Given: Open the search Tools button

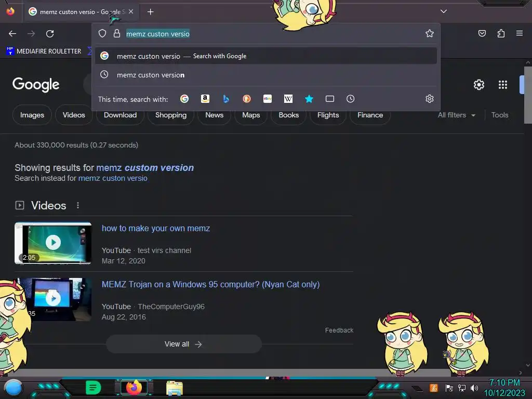Looking at the screenshot, I should pos(499,115).
